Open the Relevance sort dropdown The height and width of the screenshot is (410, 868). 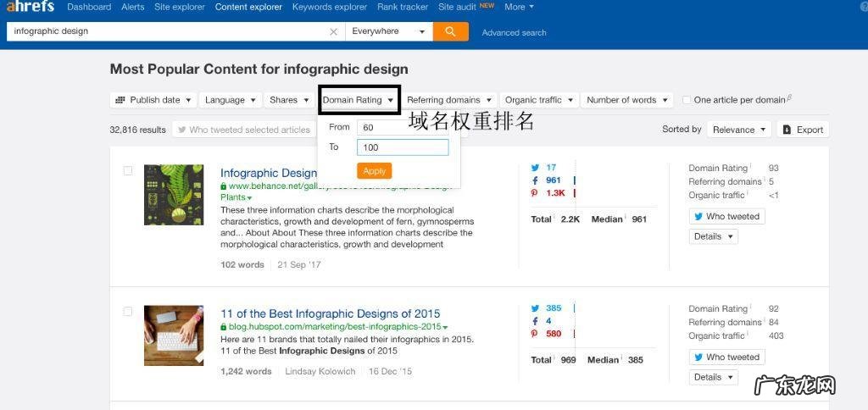click(x=739, y=130)
